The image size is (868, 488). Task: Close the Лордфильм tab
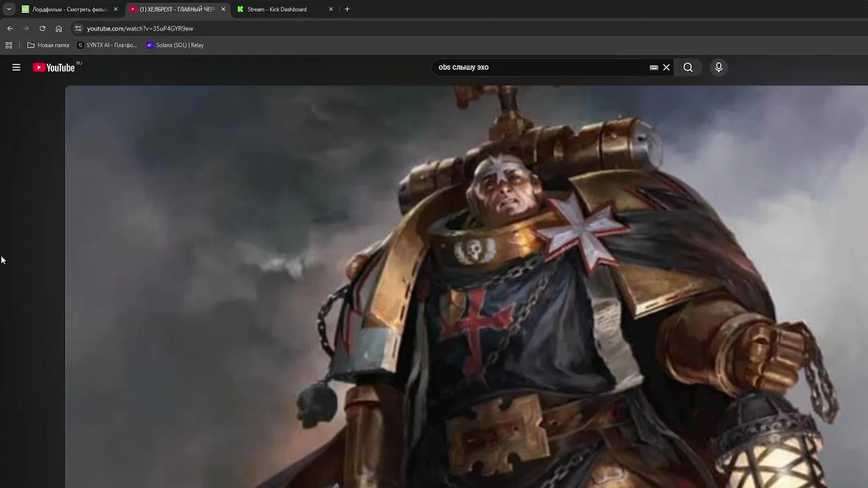point(115,9)
